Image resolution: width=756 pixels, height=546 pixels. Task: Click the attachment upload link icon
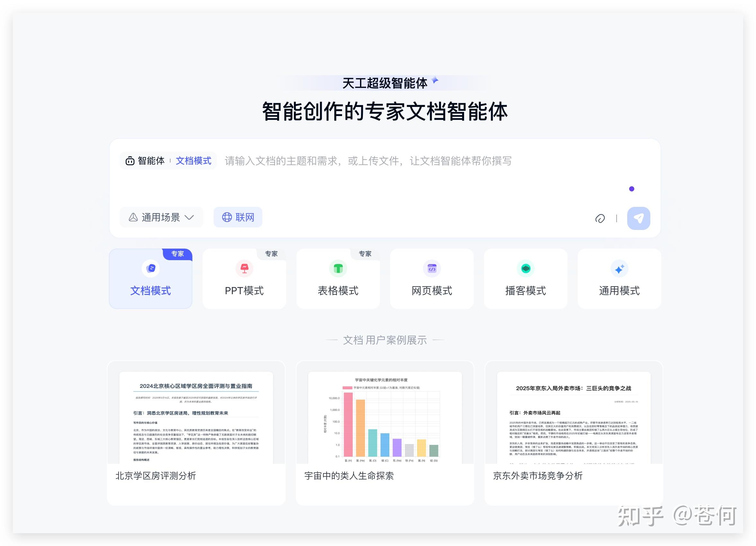pos(600,219)
